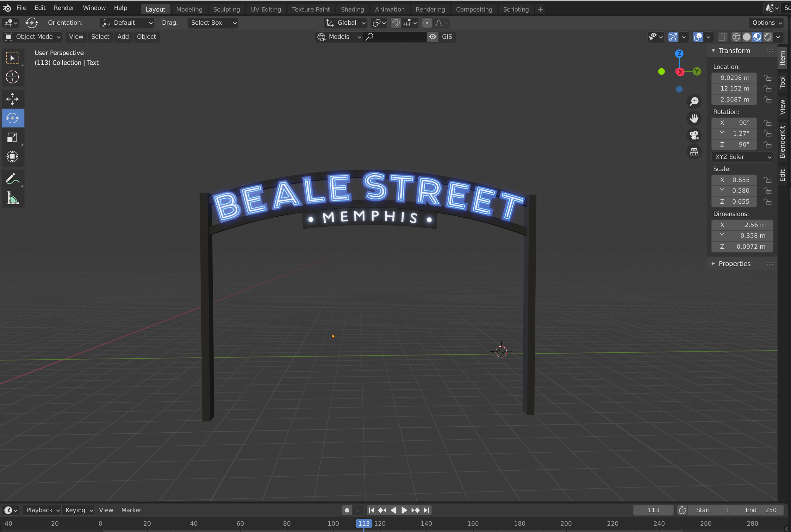The image size is (791, 532).
Task: Click the Y axis on navigation gizmo
Action: tap(697, 71)
